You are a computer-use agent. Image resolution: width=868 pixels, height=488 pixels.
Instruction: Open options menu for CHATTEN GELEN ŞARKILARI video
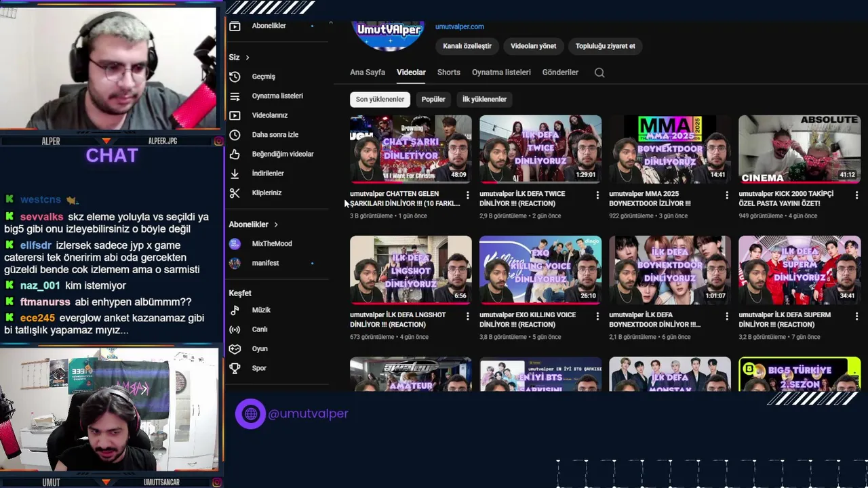coord(467,195)
